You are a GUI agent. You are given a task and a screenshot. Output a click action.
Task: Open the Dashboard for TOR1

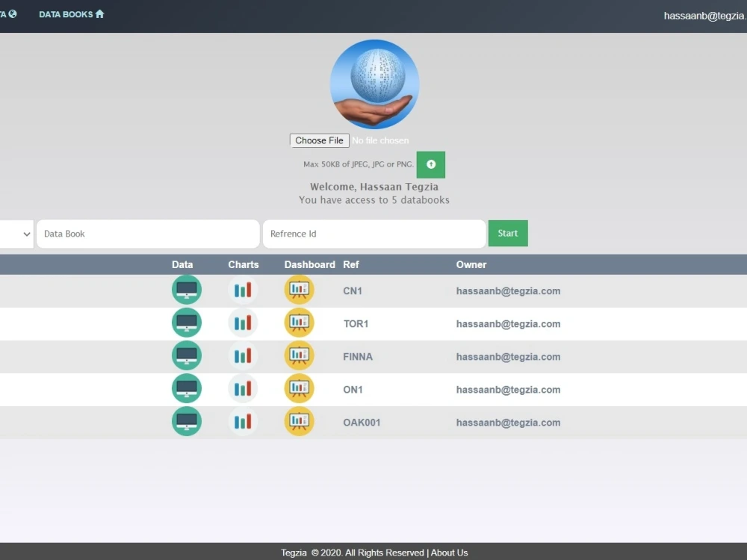pyautogui.click(x=299, y=323)
